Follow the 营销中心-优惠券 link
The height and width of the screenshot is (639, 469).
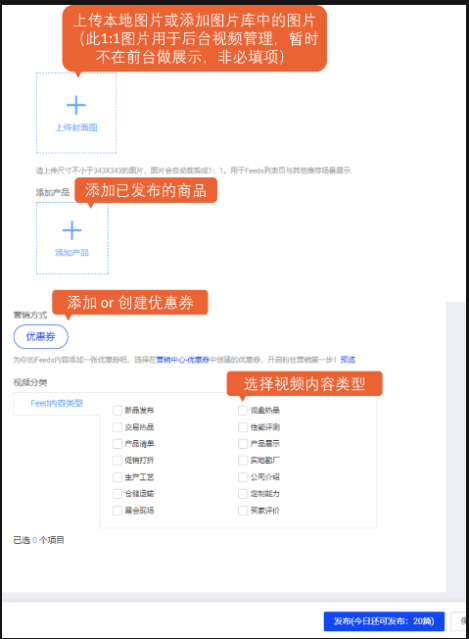[183, 360]
